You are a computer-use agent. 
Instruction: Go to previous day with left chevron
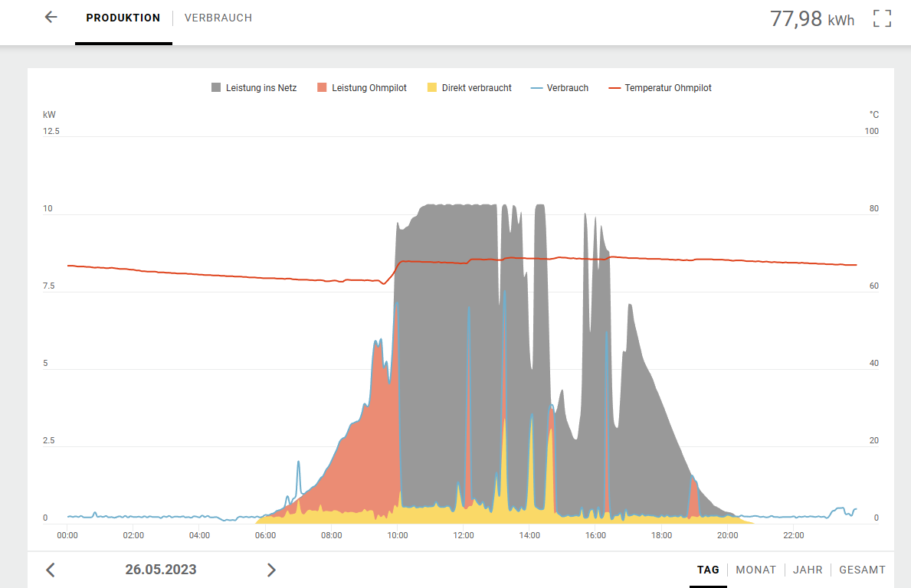pos(51,570)
